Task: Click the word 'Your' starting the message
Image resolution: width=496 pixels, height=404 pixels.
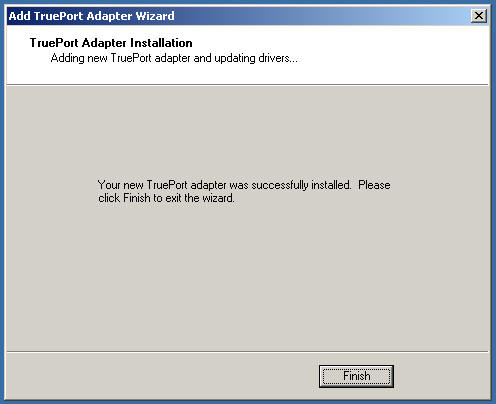Action: point(109,185)
